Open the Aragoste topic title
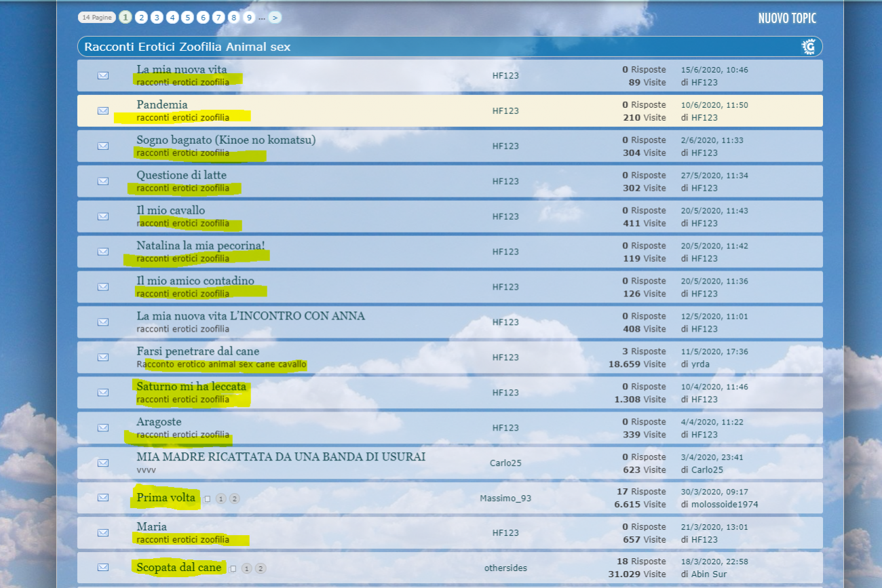This screenshot has height=588, width=882. click(x=159, y=422)
